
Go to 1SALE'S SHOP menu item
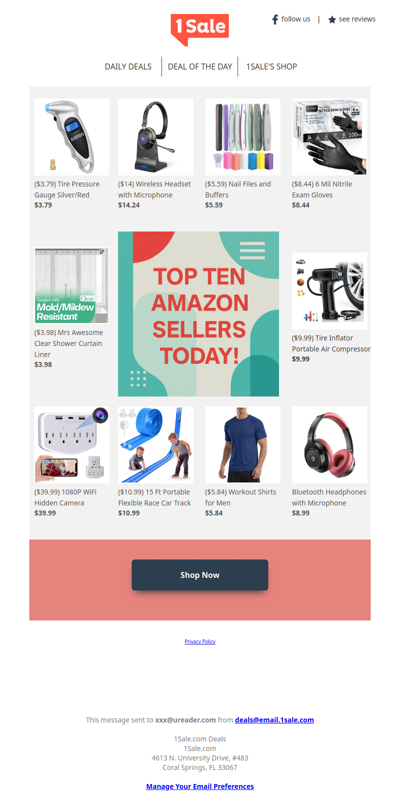272,67
